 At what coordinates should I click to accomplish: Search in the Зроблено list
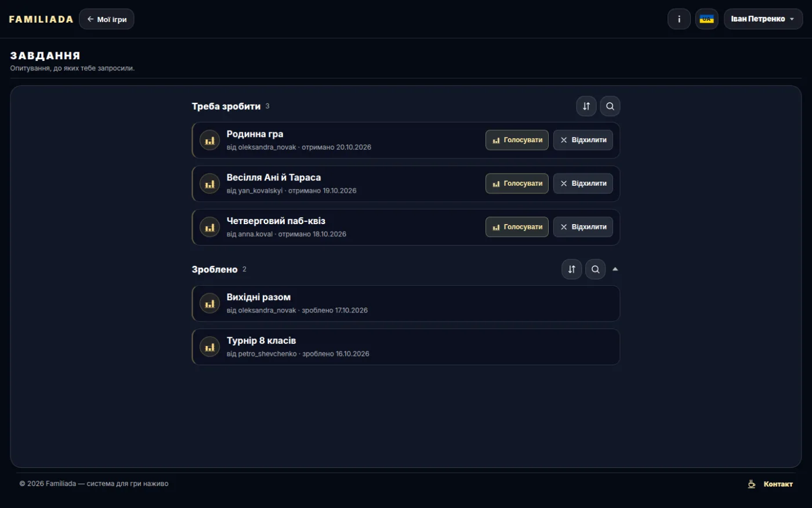tap(595, 269)
